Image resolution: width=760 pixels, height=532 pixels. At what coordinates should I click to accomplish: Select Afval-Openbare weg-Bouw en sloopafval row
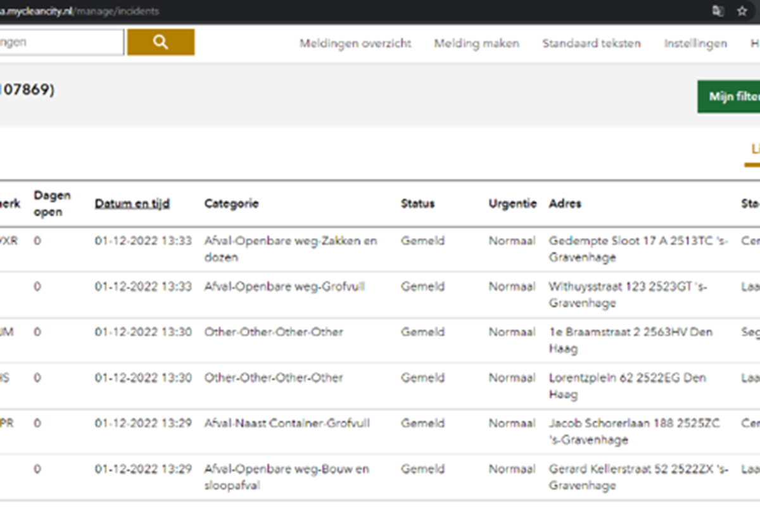(x=380, y=478)
